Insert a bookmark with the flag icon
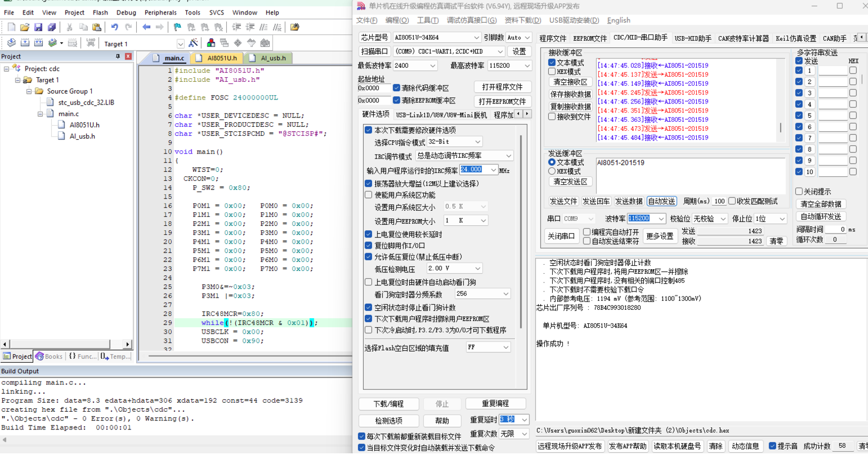868x455 pixels. click(177, 27)
